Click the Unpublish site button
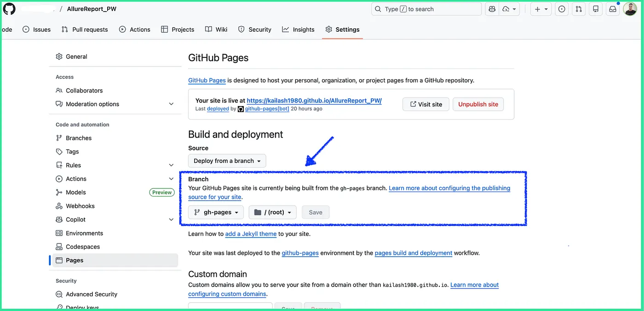 click(478, 104)
